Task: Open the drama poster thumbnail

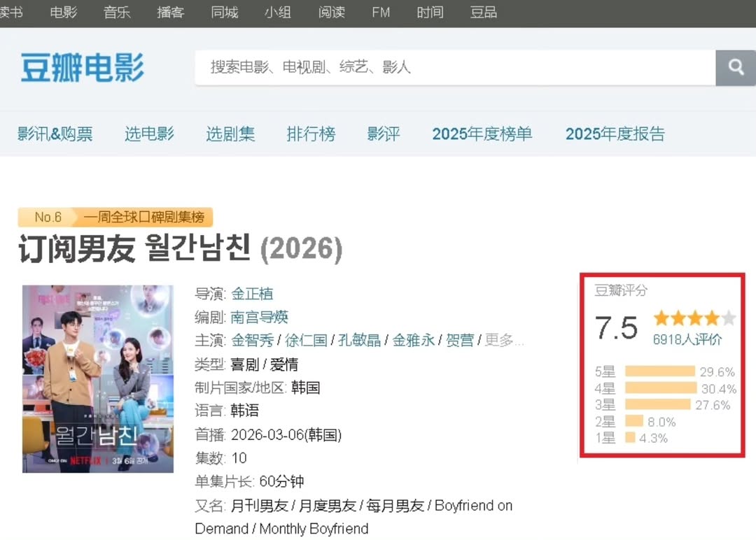Action: 98,378
